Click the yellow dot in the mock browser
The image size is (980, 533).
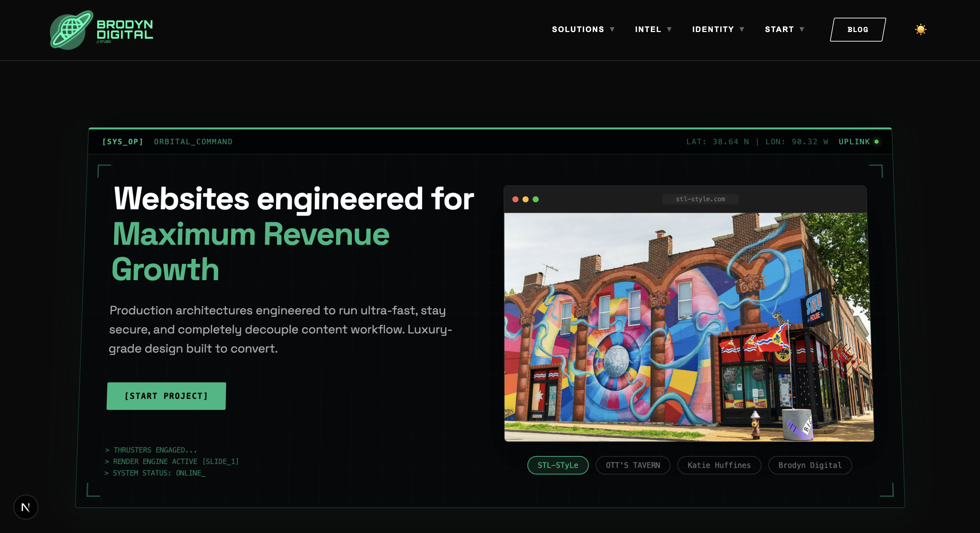(x=525, y=199)
